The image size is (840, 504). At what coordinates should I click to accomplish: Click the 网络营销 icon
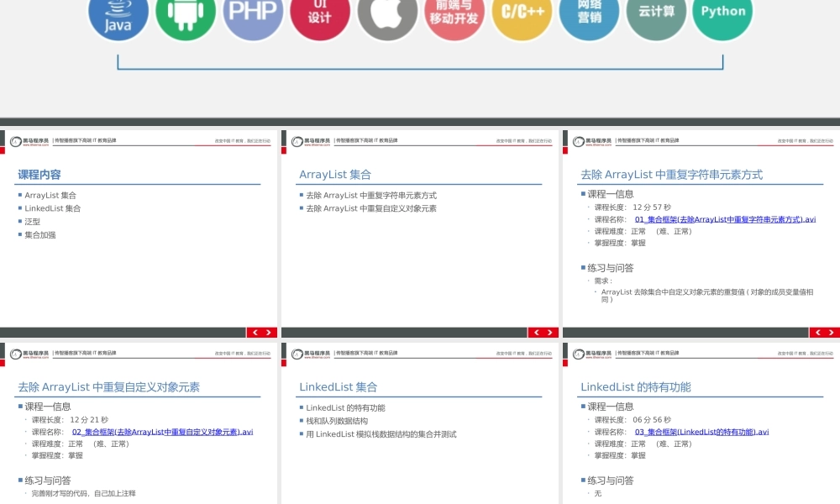point(588,17)
